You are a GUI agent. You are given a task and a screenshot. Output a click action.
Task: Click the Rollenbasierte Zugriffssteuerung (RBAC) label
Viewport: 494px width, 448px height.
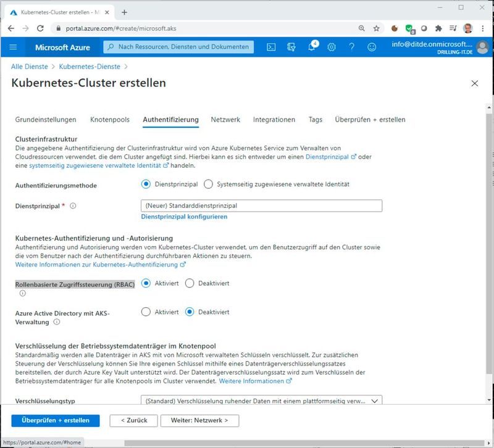75,284
